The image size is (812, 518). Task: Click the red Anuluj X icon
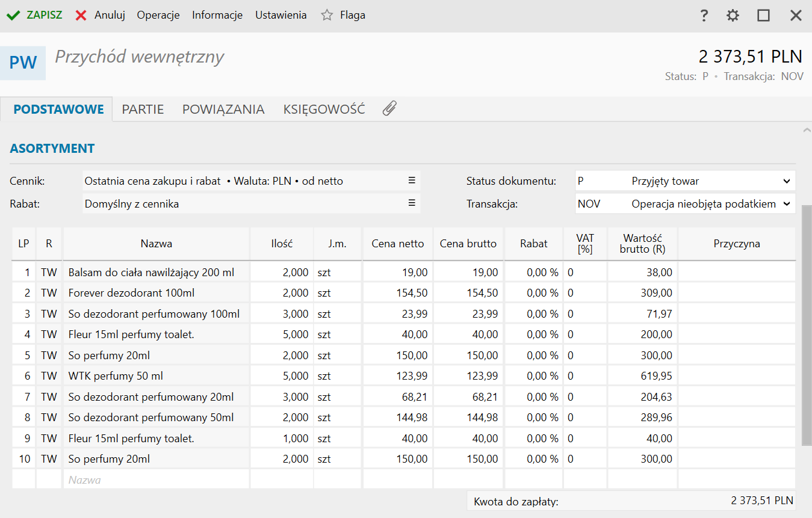(x=81, y=16)
